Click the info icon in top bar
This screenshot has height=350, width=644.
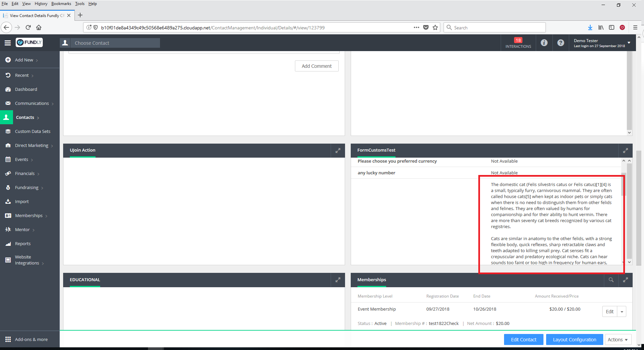click(544, 43)
